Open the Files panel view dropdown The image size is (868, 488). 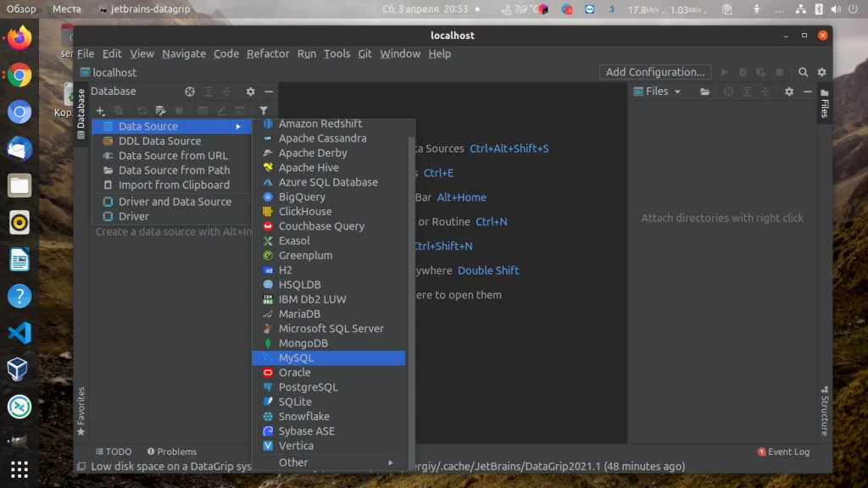(677, 91)
